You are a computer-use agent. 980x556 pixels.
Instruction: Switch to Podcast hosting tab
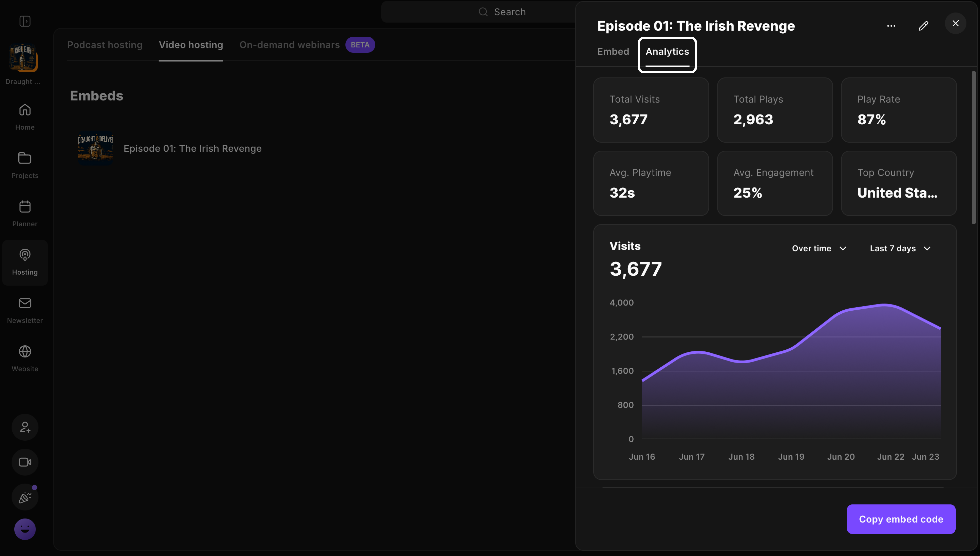pos(105,45)
